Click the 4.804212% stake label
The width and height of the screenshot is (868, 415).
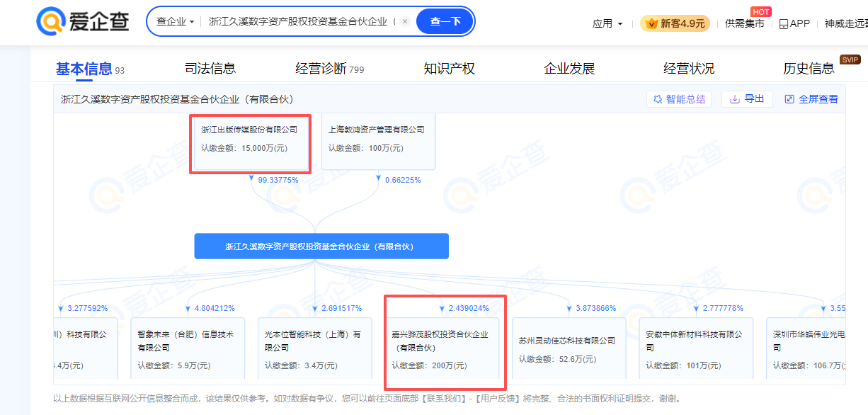(x=215, y=308)
